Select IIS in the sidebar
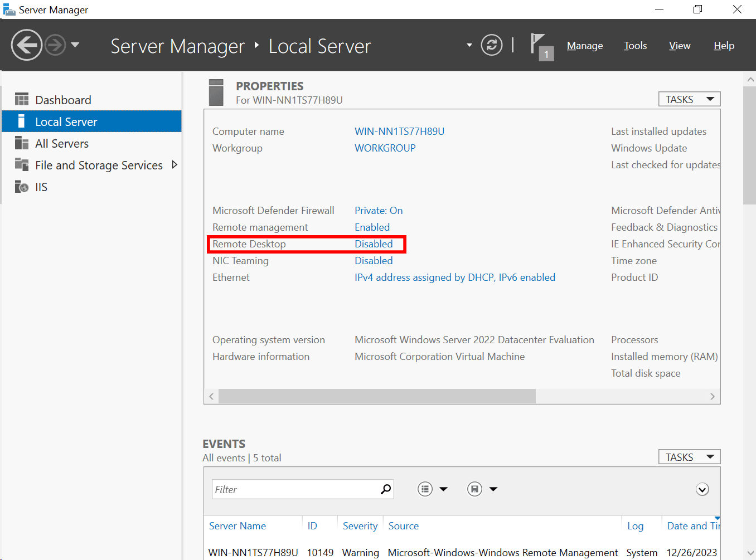Image resolution: width=756 pixels, height=560 pixels. (x=91, y=187)
